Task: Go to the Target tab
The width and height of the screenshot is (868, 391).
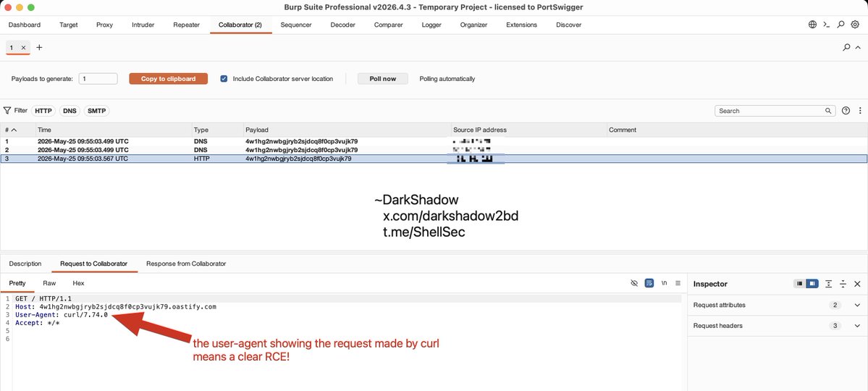Action: (x=69, y=25)
